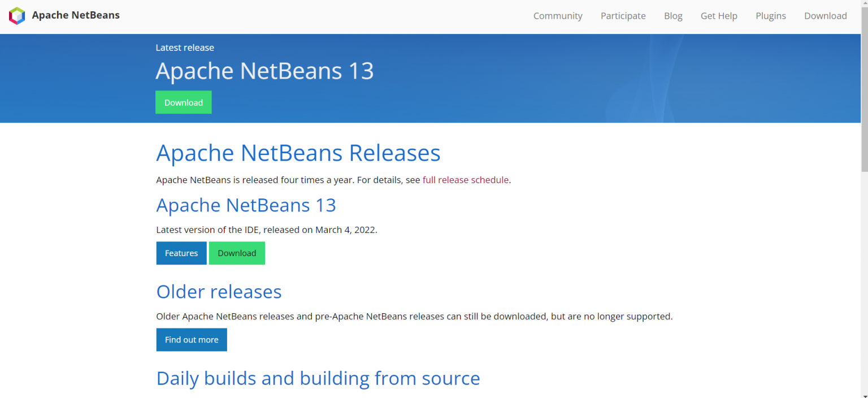
Task: Click Apache NetBeans title in the header
Action: tap(75, 15)
